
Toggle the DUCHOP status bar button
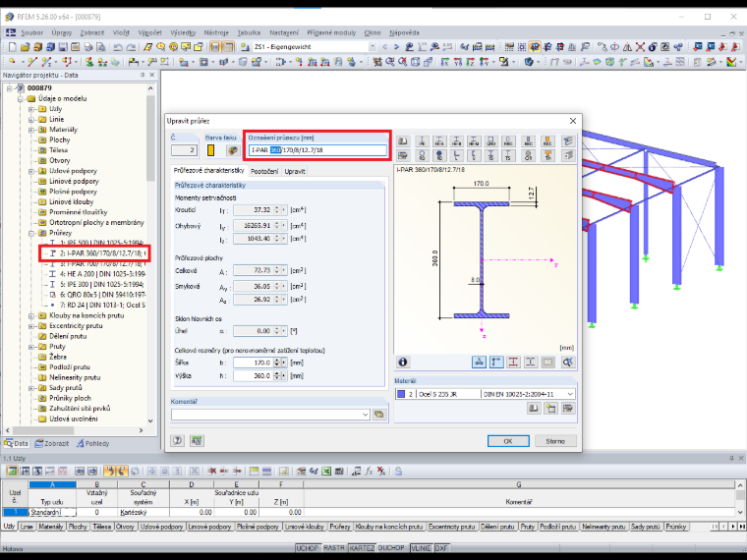pos(391,548)
